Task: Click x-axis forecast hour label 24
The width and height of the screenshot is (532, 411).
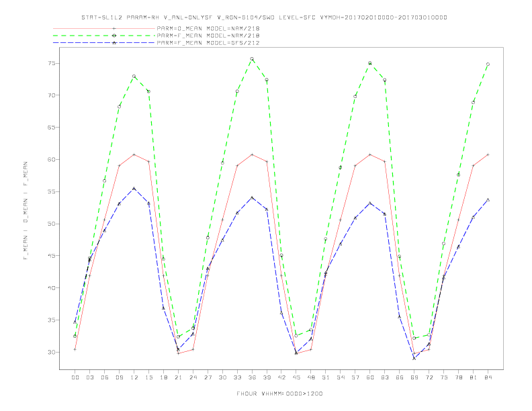Action: 193,377
